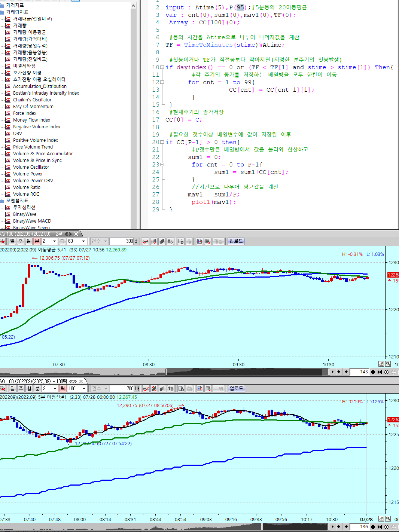The width and height of the screenshot is (399, 532).
Task: Click the line chart type icon in upper toolbar
Action: tap(146, 241)
